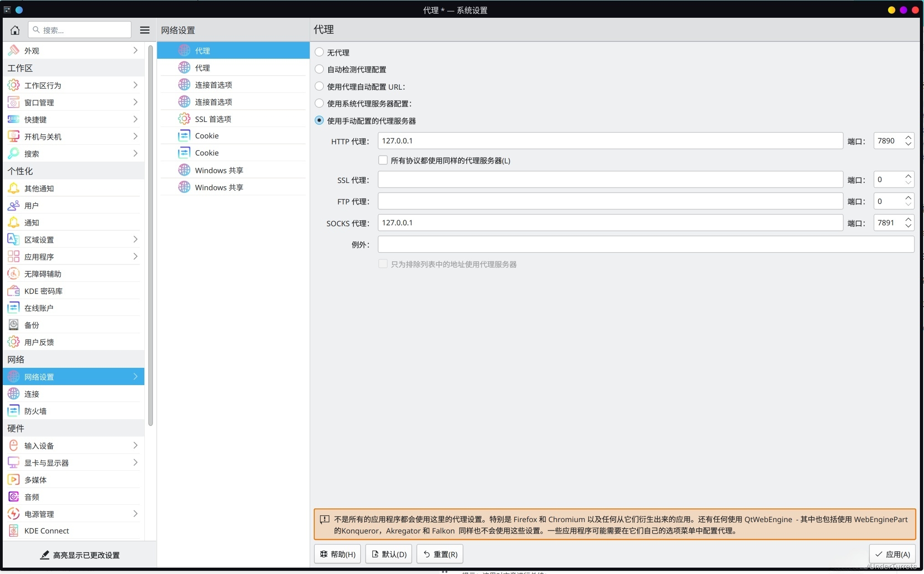
Task: Click the home icon in sidebar header
Action: [x=15, y=30]
